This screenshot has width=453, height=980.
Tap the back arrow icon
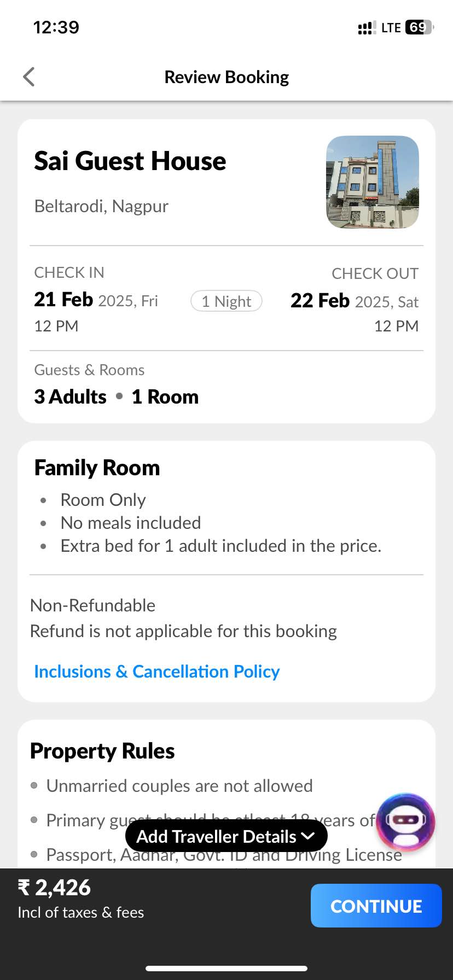pos(29,77)
